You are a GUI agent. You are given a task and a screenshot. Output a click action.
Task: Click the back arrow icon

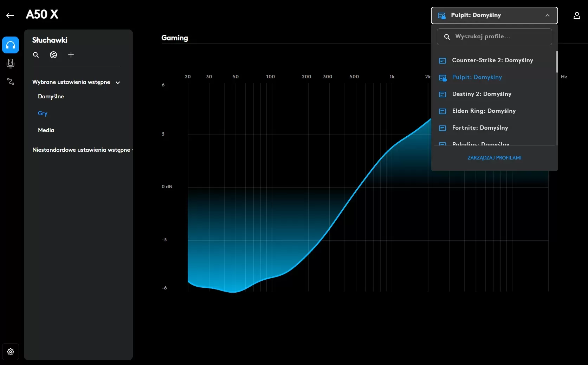(x=10, y=15)
